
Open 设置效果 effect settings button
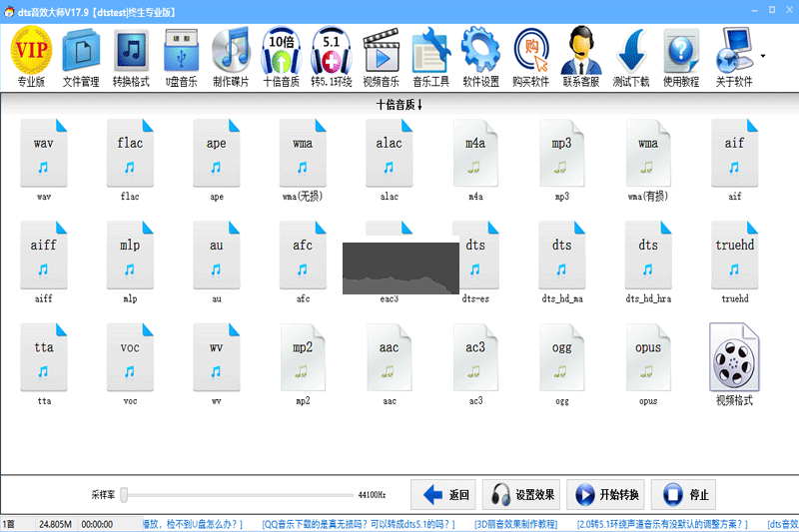[x=521, y=494]
